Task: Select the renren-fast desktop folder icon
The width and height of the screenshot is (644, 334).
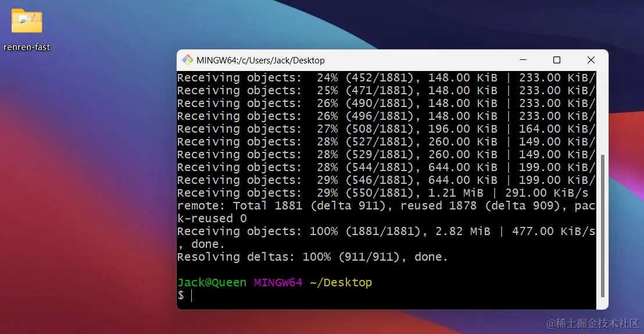Action: (27, 20)
